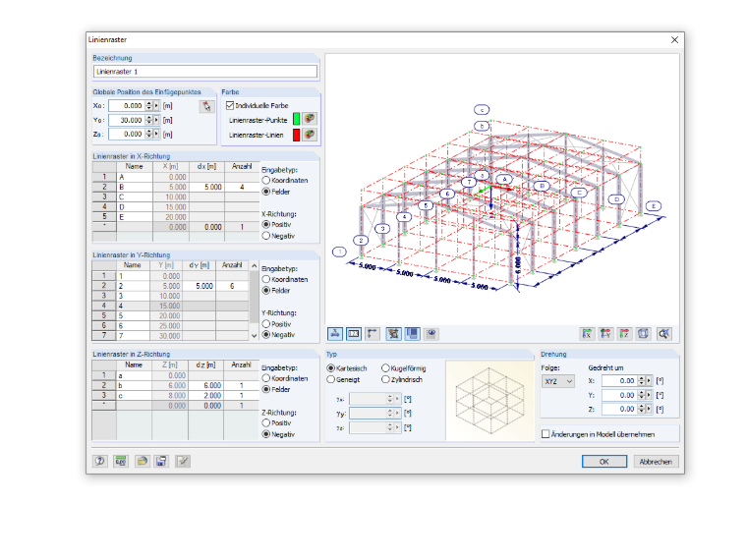
Task: Open units and decimal places icon
Action: click(121, 461)
